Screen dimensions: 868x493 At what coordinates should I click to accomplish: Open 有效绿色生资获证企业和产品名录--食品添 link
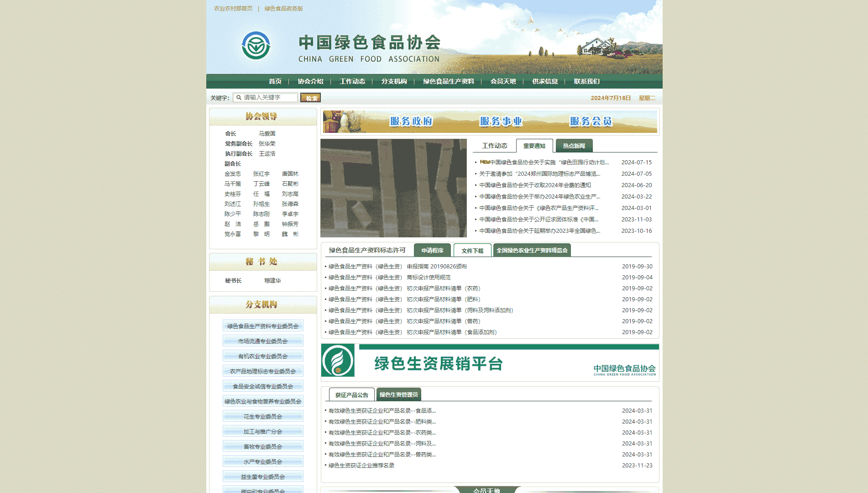pos(382,410)
